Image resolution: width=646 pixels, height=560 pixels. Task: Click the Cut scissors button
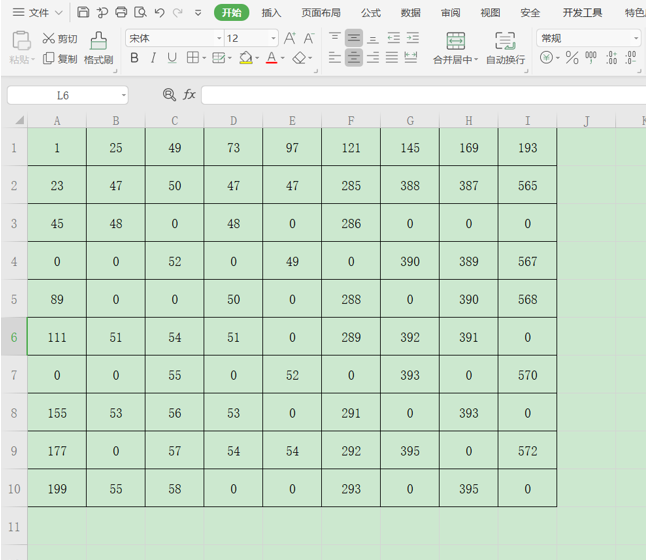pos(60,39)
